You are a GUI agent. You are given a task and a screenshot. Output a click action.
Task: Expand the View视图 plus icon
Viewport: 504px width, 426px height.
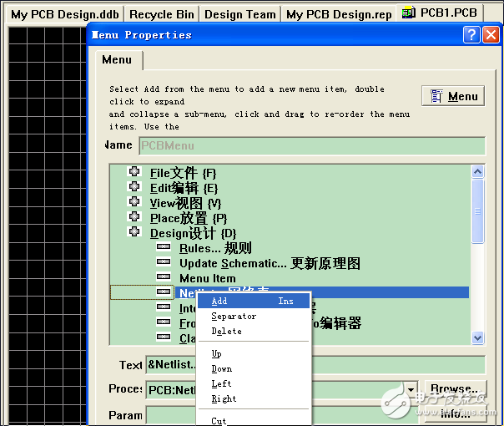(134, 202)
